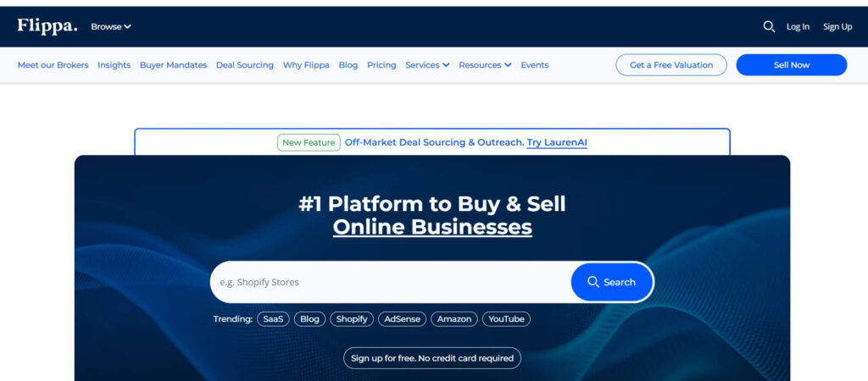The height and width of the screenshot is (381, 868).
Task: Open the Insights menu item
Action: 114,65
